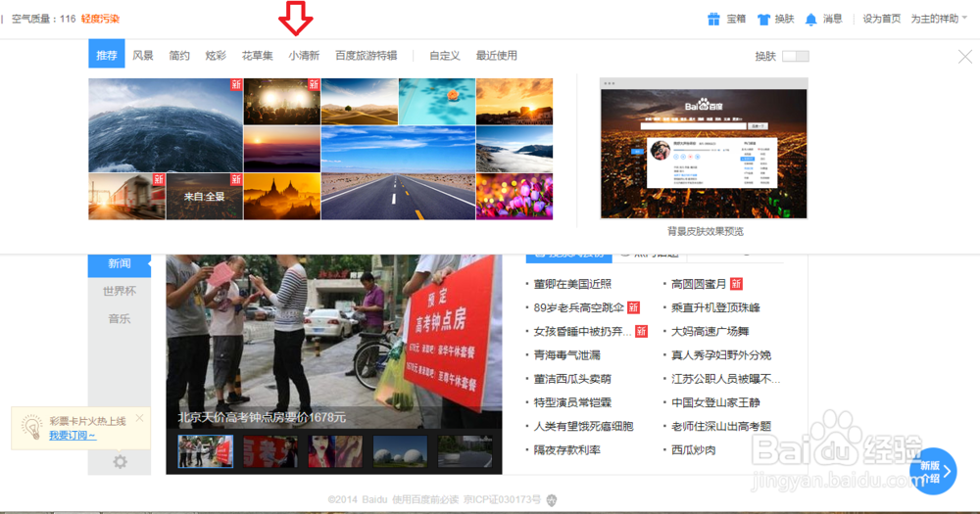The image size is (980, 514).
Task: Open sidebar settings gear icon
Action: [120, 461]
